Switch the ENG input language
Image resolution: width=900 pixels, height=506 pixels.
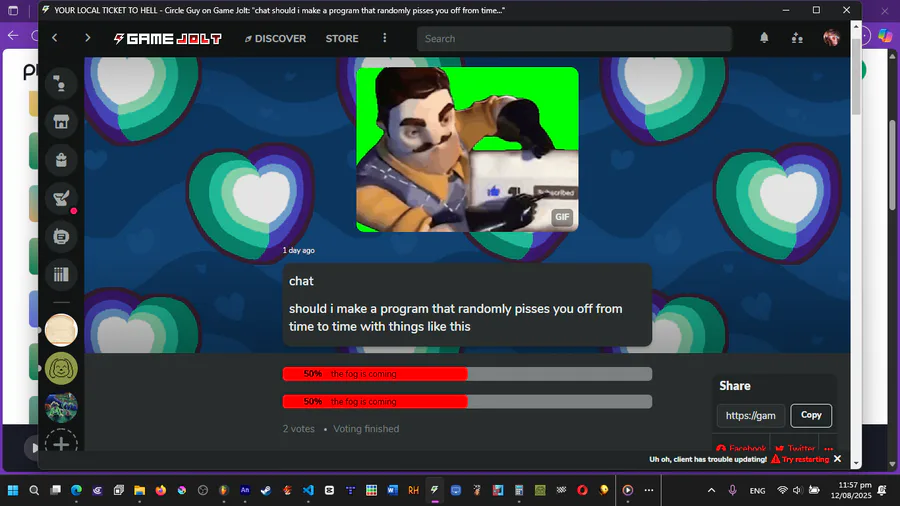click(757, 491)
